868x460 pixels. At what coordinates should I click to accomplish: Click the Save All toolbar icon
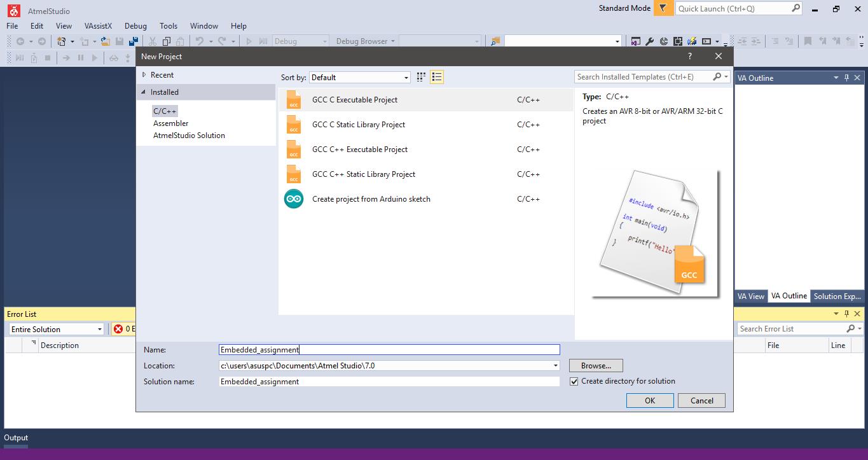134,41
